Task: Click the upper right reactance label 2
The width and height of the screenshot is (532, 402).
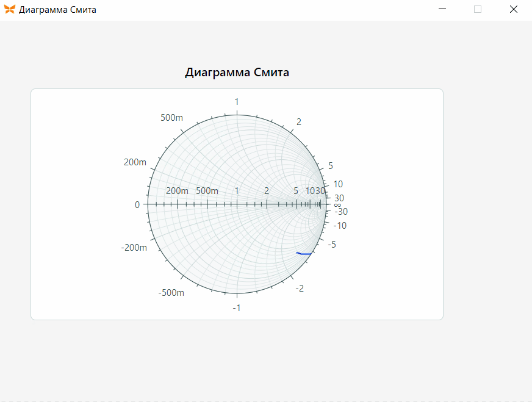Action: click(x=299, y=122)
